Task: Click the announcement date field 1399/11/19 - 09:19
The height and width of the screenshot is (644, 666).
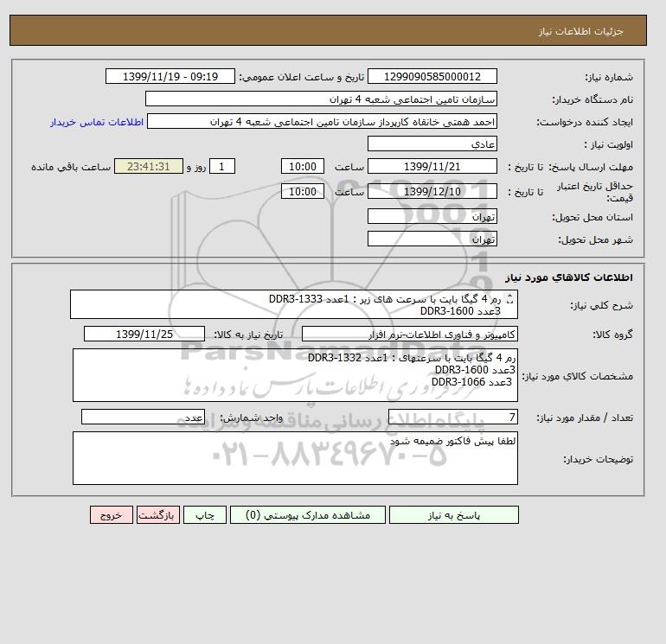Action: point(170,76)
